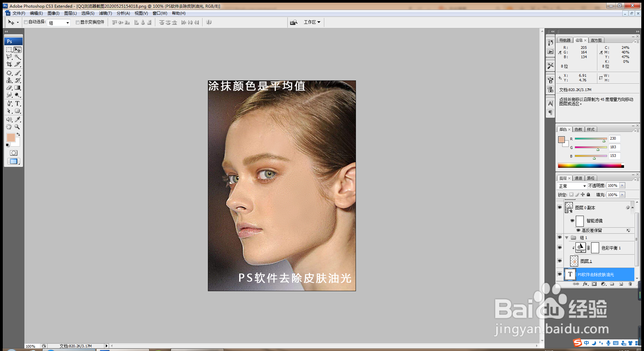Select the Crop tool
This screenshot has height=351, width=644.
9,64
